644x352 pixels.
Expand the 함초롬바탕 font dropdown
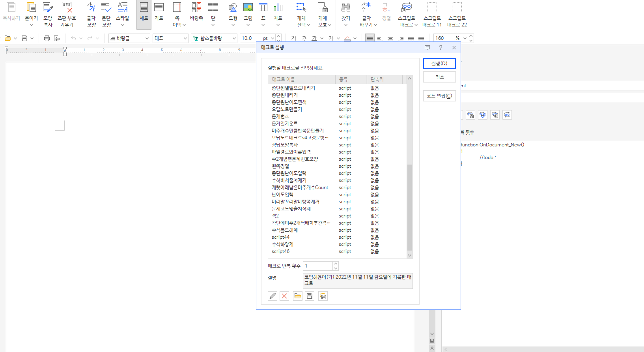tap(234, 38)
